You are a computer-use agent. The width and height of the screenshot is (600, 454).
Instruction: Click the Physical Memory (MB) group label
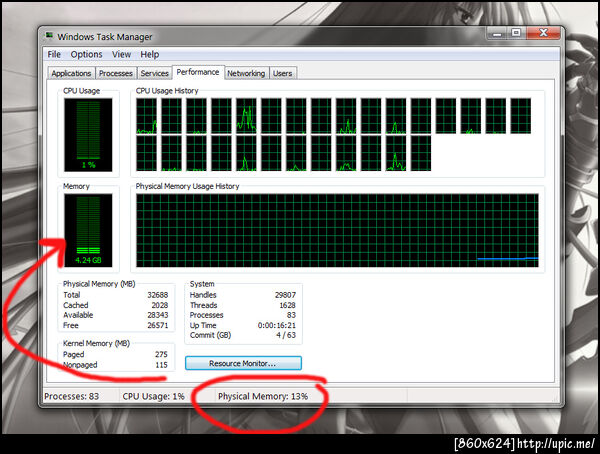click(x=99, y=284)
